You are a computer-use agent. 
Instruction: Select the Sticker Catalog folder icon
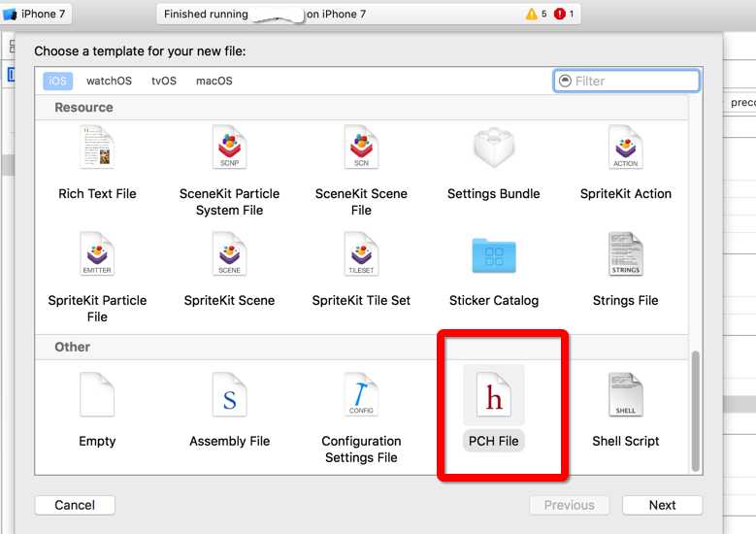click(494, 255)
